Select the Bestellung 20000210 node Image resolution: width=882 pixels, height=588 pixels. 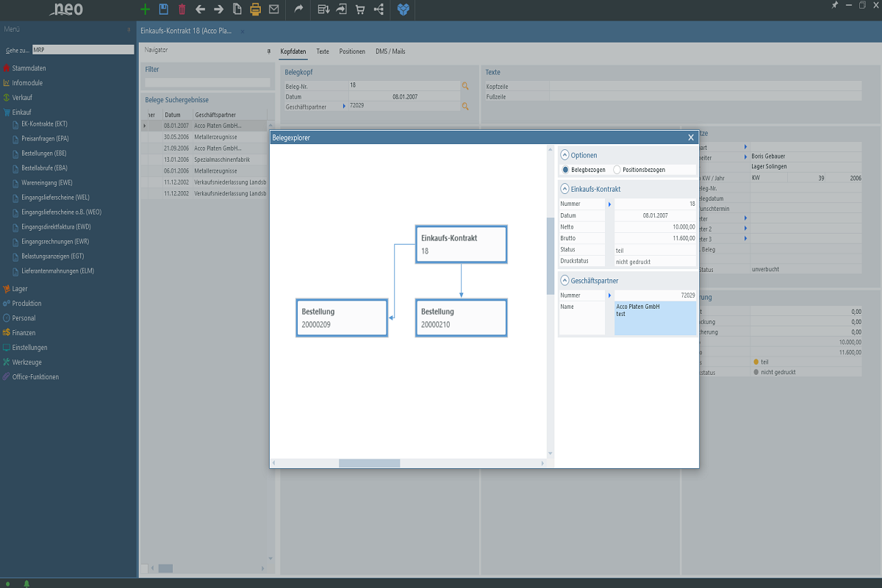pos(461,318)
